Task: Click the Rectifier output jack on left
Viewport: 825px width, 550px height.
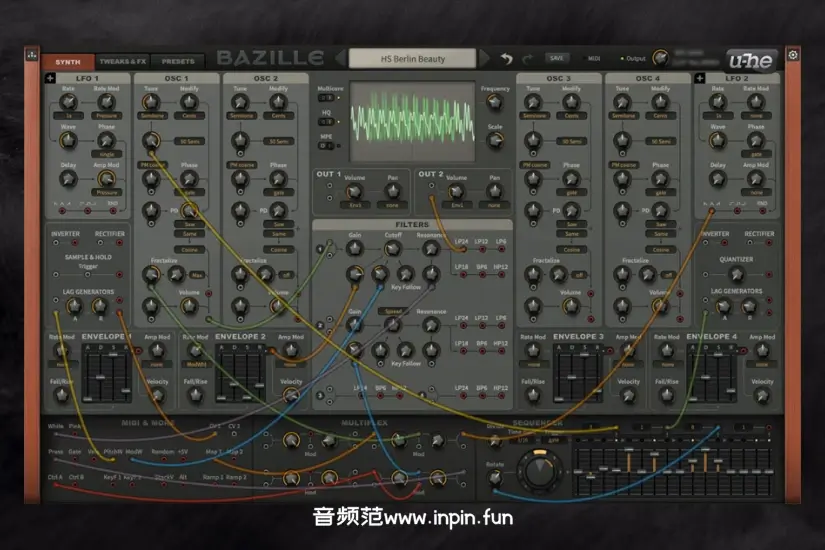Action: [119, 243]
